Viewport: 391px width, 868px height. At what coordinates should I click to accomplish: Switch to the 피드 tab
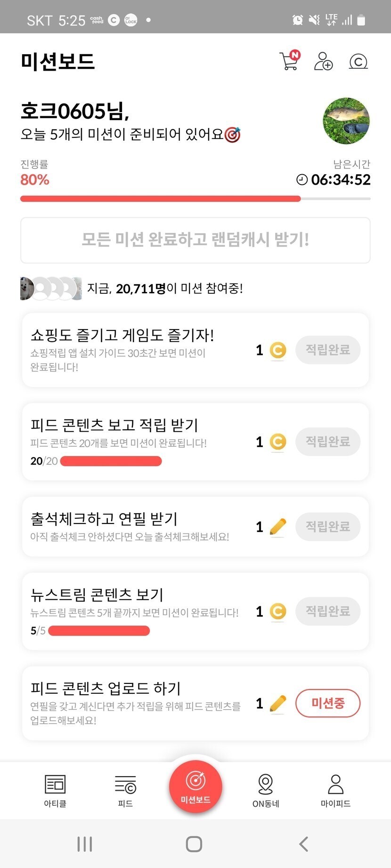tap(125, 790)
